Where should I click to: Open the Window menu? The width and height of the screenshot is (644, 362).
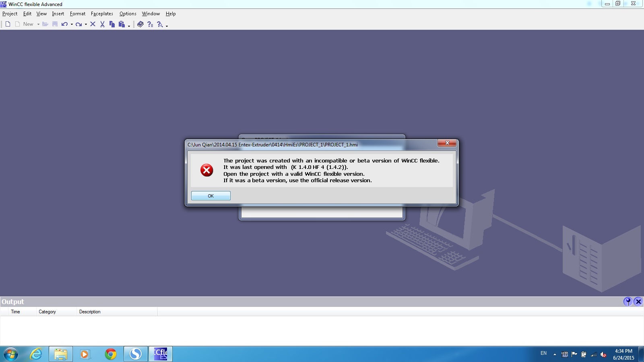[x=151, y=14]
